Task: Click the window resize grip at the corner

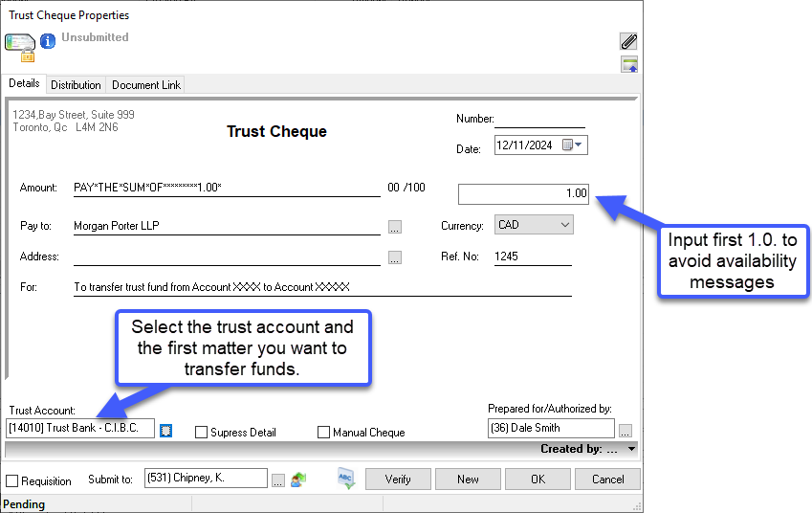Action: pos(638,506)
